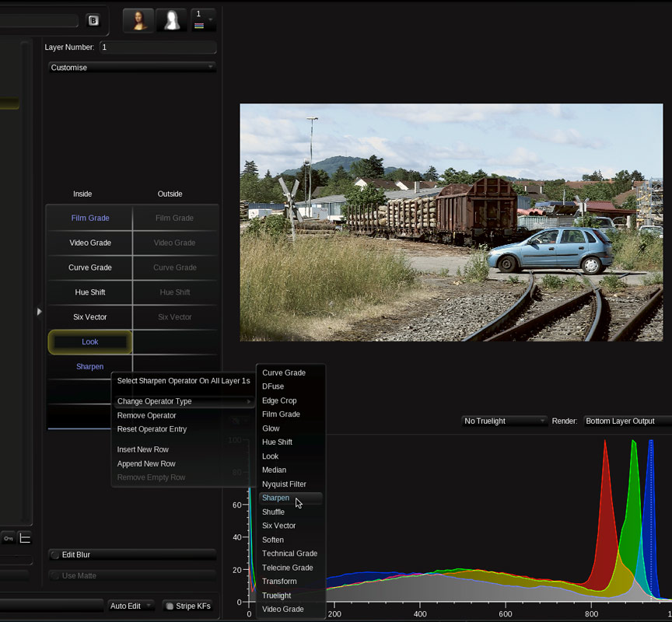This screenshot has height=622, width=672.
Task: Click the Inside Look operator cell
Action: [90, 342]
